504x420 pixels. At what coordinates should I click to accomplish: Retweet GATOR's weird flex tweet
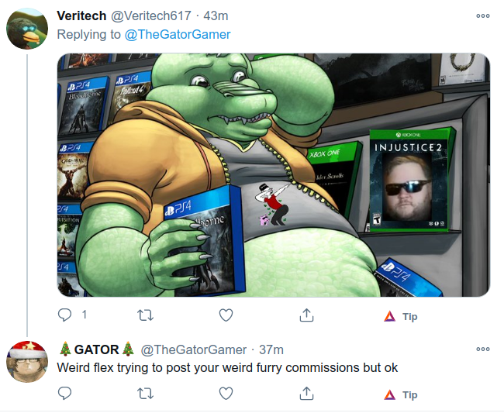(145, 394)
